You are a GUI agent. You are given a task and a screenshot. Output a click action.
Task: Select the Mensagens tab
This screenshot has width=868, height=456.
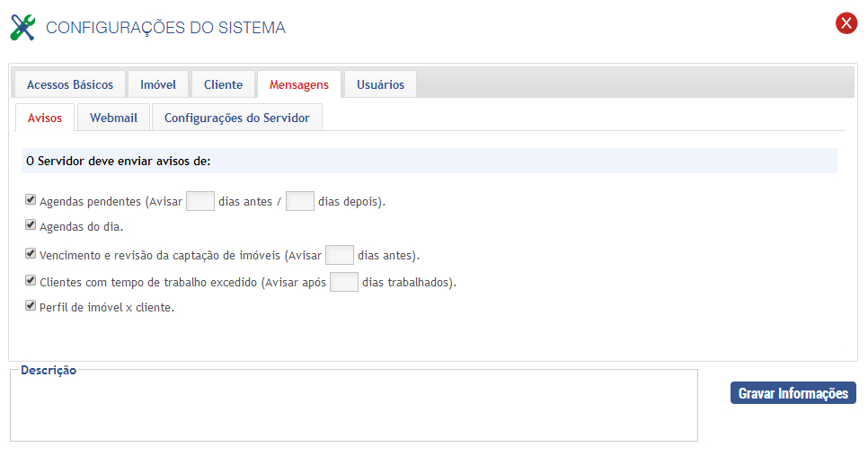[x=299, y=84]
